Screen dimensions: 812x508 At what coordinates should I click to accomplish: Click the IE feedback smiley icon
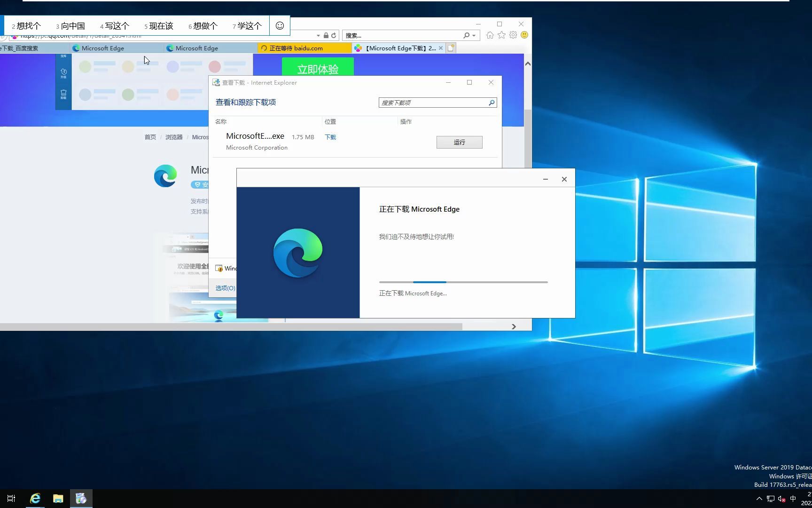point(524,35)
